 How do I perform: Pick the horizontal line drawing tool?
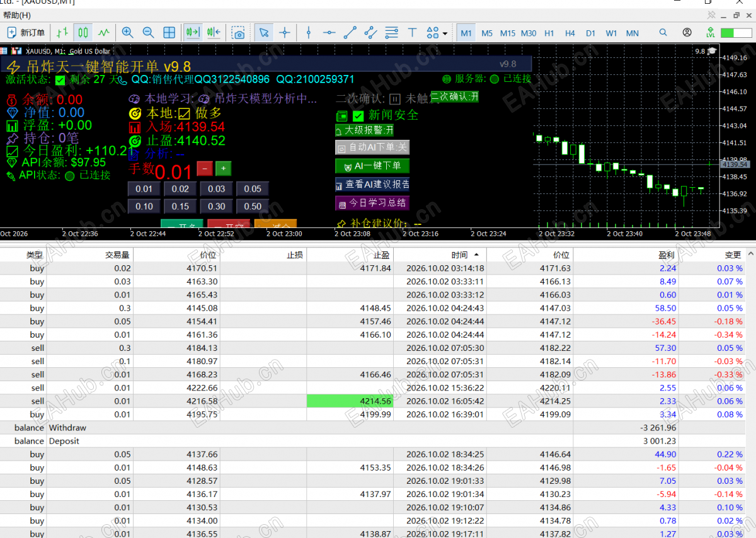click(x=329, y=33)
